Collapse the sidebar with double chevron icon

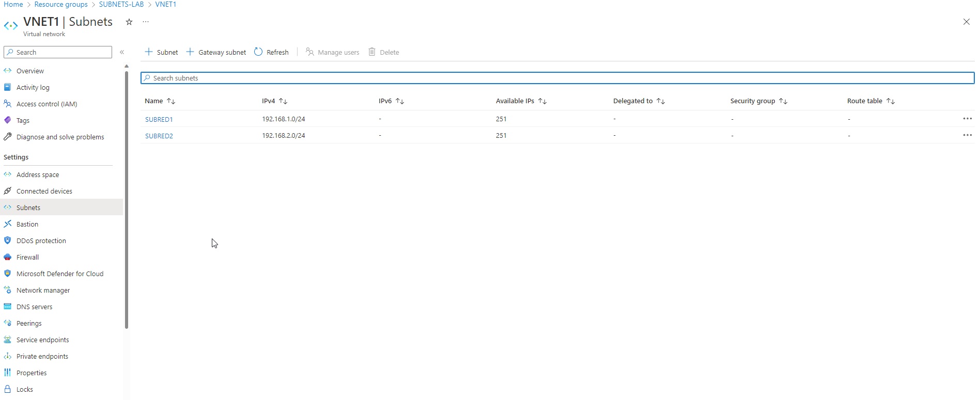click(122, 52)
